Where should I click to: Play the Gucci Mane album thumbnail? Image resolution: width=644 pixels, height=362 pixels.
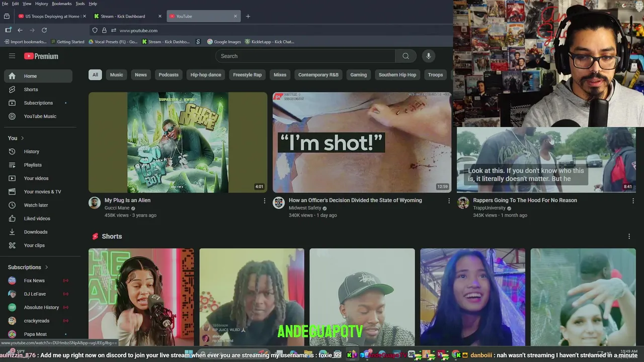(x=178, y=142)
